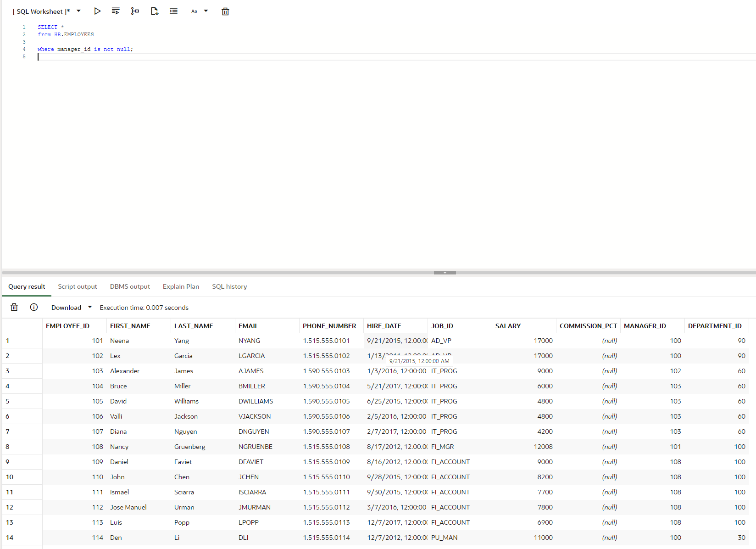Click the Format SQL indent icon
This screenshot has height=549, width=756.
pyautogui.click(x=173, y=11)
